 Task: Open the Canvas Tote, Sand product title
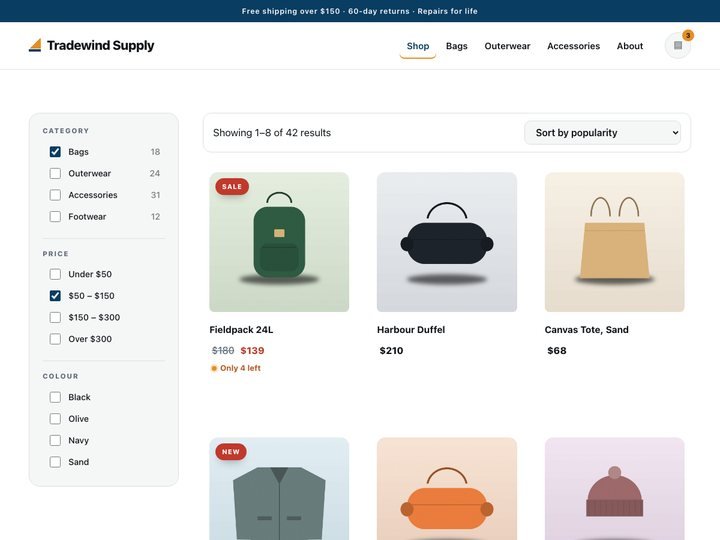point(586,330)
